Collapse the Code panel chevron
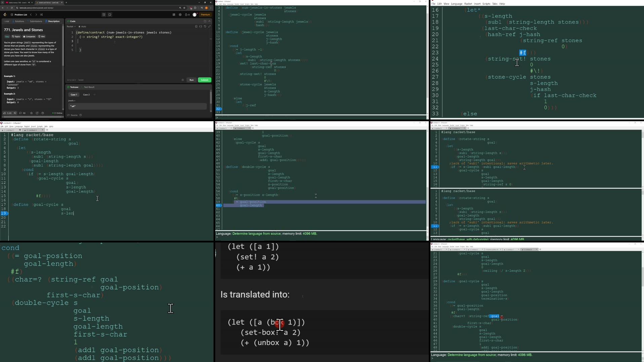The width and height of the screenshot is (644, 362). [210, 21]
